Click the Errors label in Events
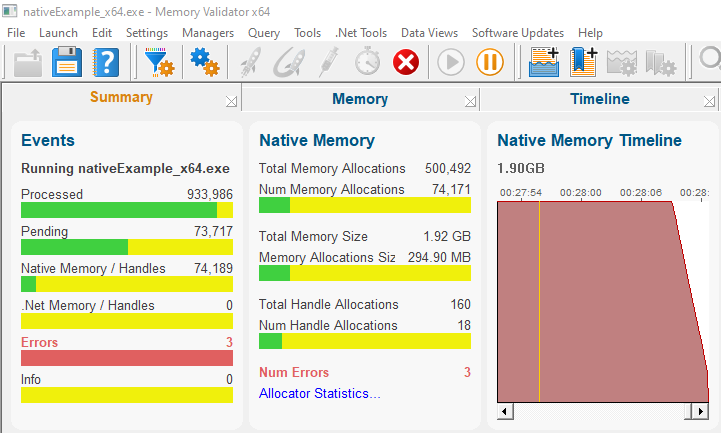Image resolution: width=721 pixels, height=433 pixels. [x=40, y=342]
